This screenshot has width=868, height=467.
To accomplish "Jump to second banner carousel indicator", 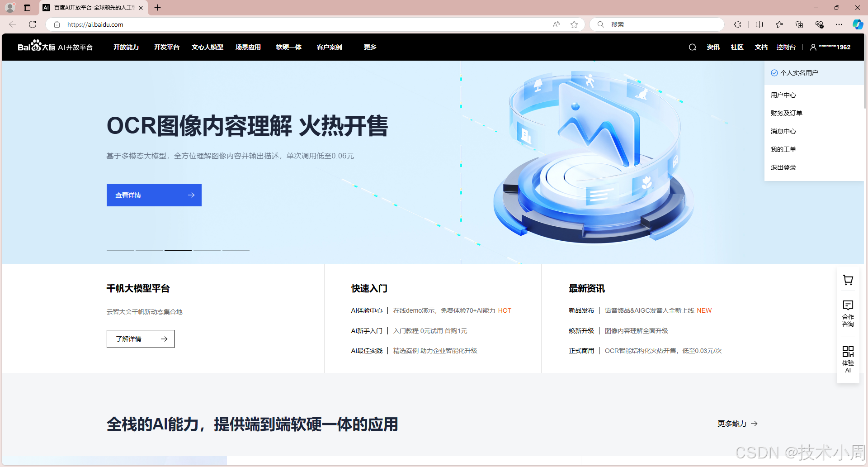I will (149, 250).
